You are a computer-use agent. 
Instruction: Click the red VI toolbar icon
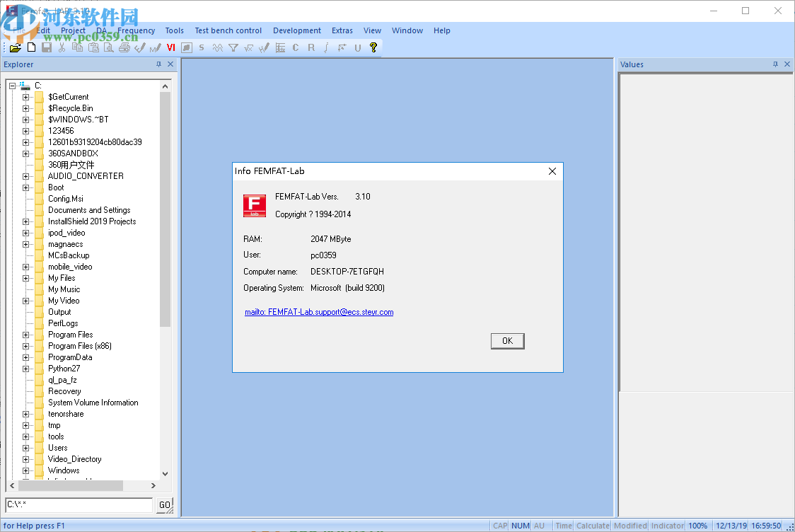pos(171,47)
